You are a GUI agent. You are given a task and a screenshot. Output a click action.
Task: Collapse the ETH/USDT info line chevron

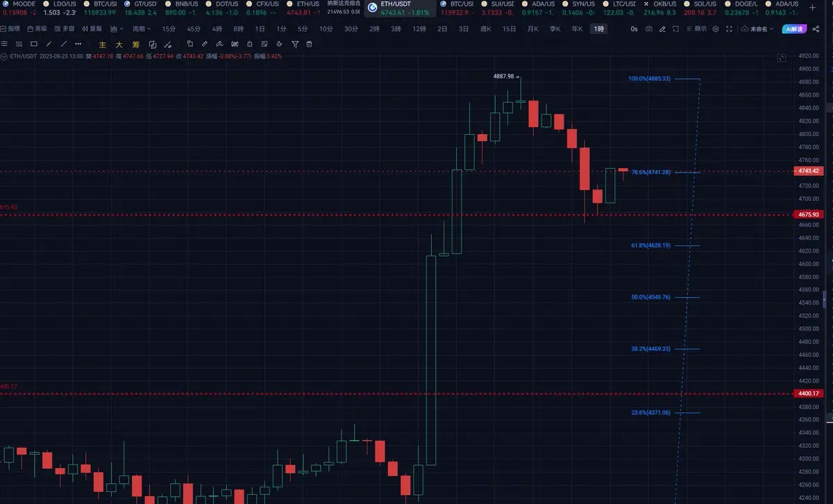pyautogui.click(x=4, y=56)
